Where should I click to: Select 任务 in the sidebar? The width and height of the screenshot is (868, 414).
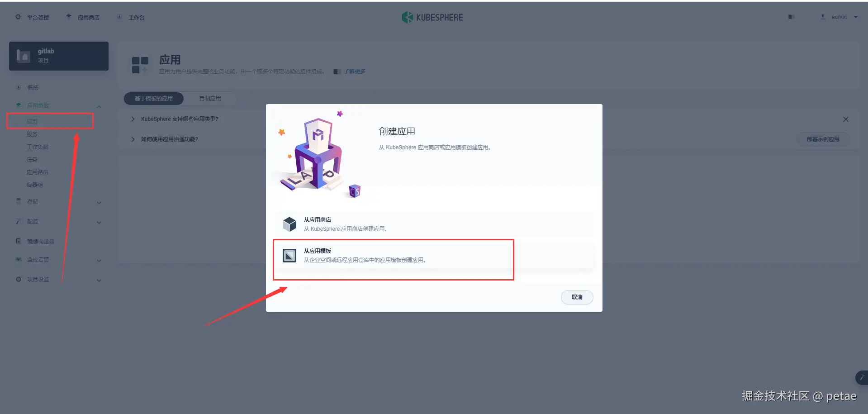pyautogui.click(x=32, y=159)
